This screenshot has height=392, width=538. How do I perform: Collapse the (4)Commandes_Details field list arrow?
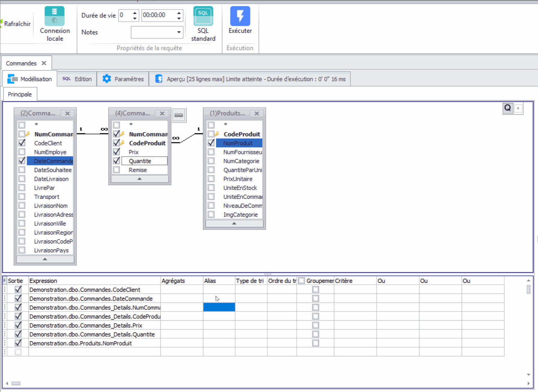pos(140,179)
